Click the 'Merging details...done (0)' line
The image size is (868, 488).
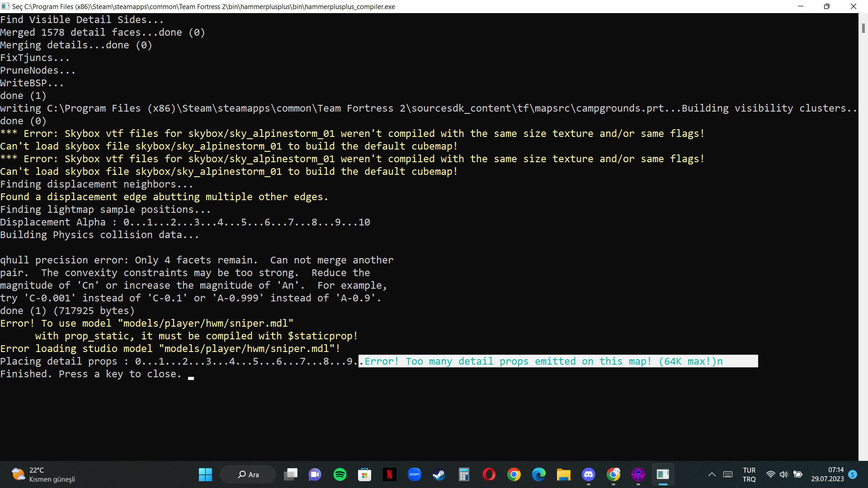pyautogui.click(x=76, y=45)
